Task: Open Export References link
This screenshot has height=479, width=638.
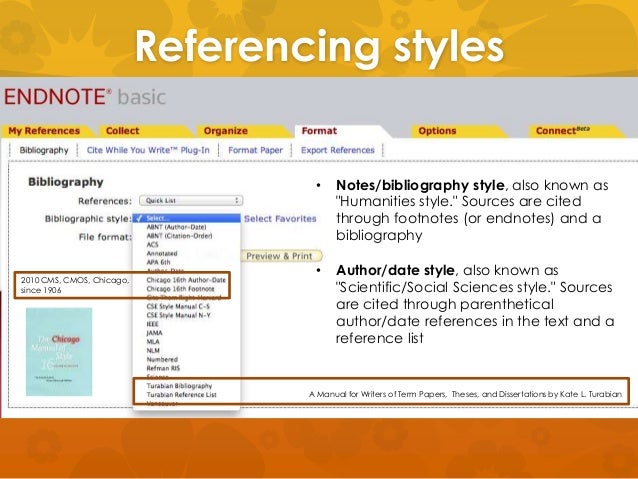Action: [338, 150]
